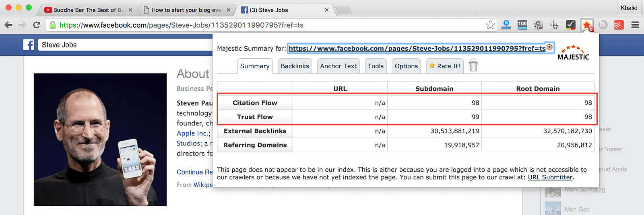Click the bookmark star in address bar
The image size is (644, 215).
(490, 25)
